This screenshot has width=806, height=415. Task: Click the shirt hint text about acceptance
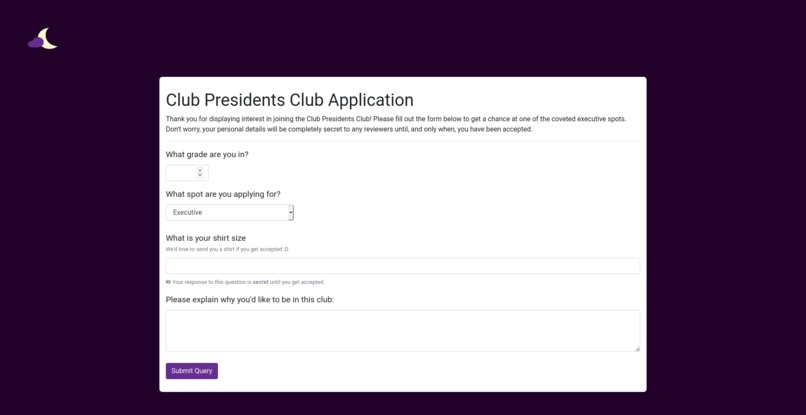[x=227, y=249]
